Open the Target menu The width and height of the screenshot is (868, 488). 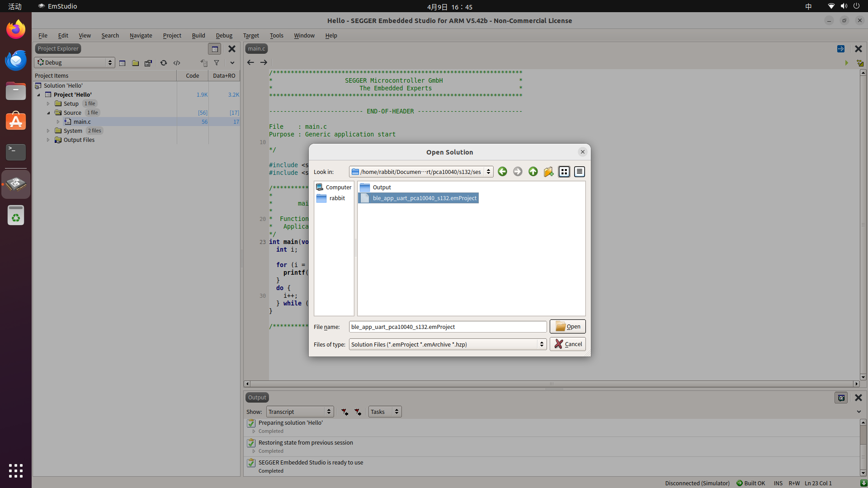pyautogui.click(x=251, y=35)
